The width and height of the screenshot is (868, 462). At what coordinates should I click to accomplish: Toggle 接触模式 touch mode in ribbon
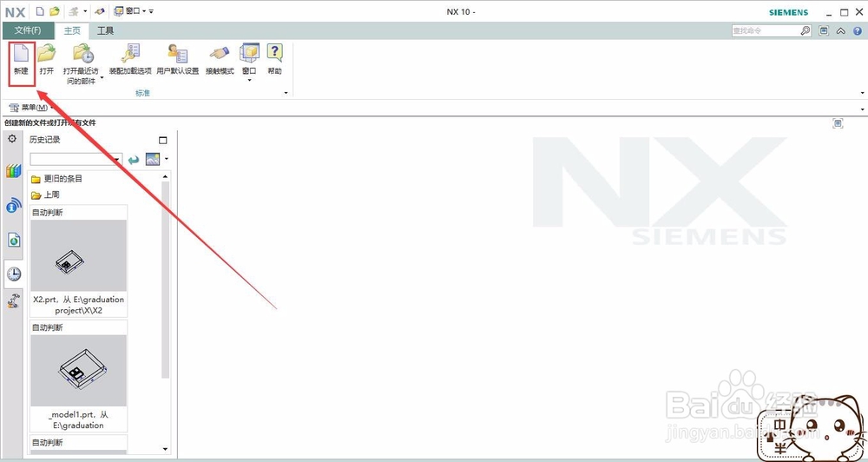tap(220, 60)
